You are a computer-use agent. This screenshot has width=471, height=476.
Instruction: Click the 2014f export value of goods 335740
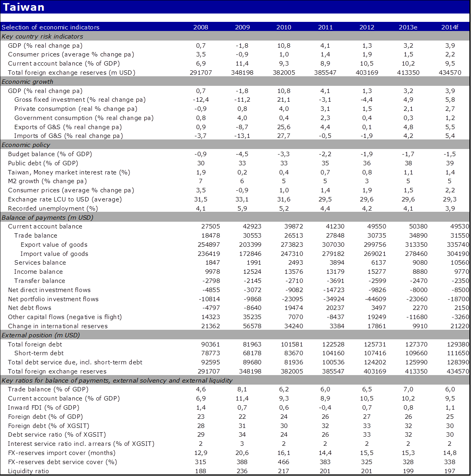click(458, 244)
